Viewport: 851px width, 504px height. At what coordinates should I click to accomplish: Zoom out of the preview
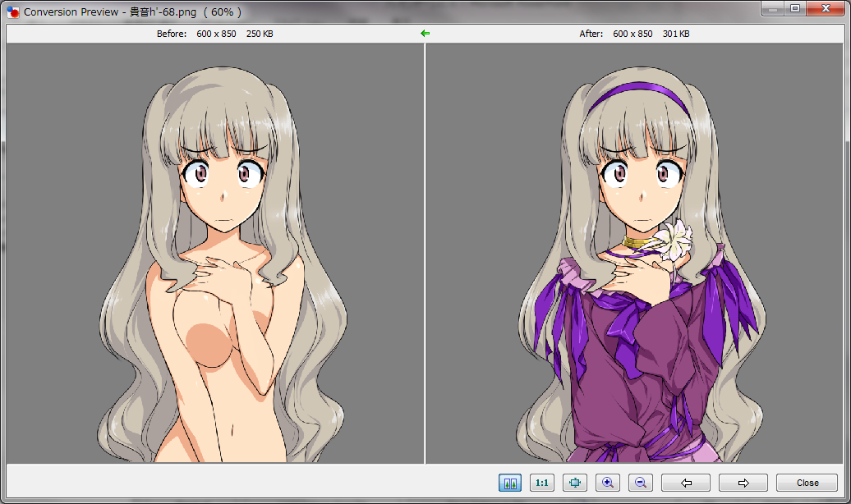tap(641, 483)
